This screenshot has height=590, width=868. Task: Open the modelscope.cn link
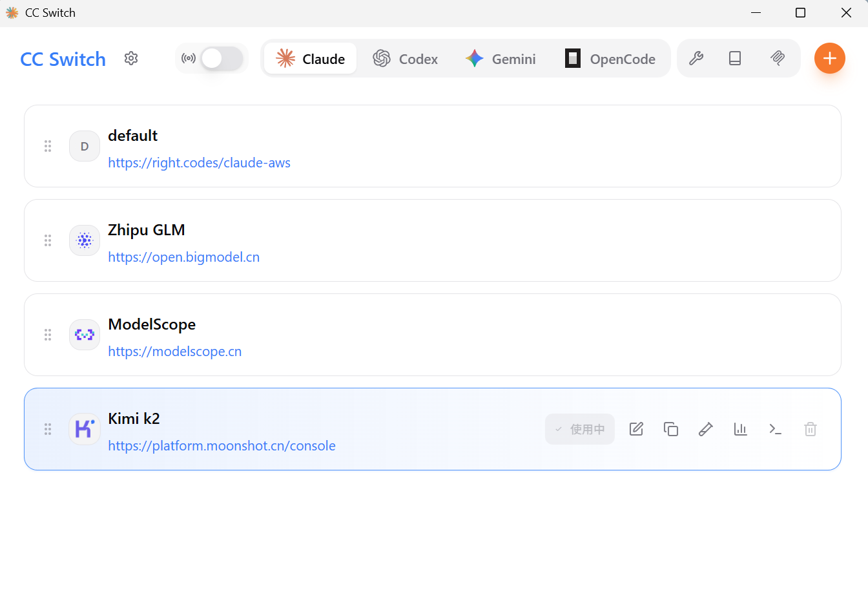pyautogui.click(x=175, y=352)
